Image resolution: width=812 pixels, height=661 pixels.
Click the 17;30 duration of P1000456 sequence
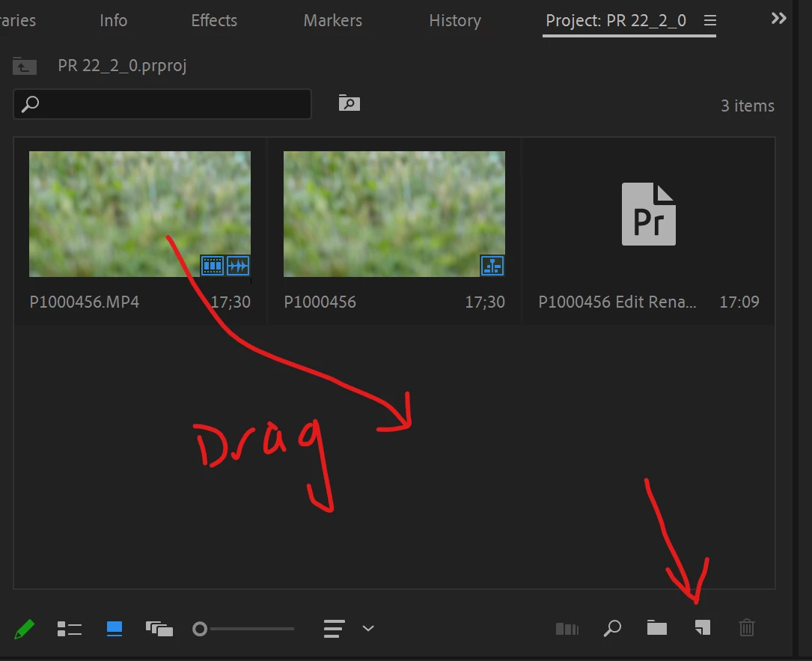point(485,302)
